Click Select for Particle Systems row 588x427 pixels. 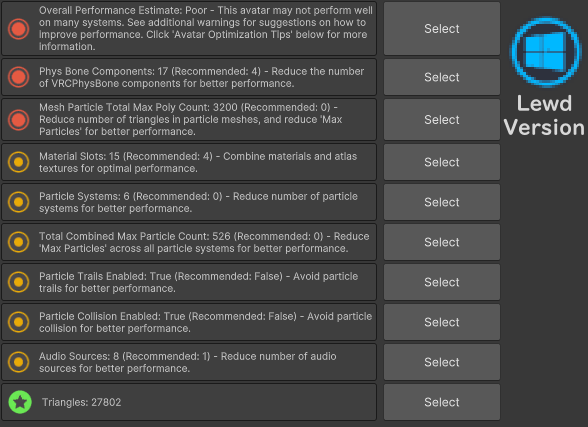[442, 202]
